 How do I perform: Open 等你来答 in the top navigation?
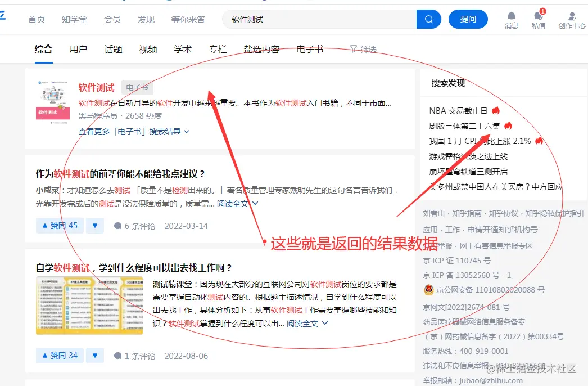188,19
